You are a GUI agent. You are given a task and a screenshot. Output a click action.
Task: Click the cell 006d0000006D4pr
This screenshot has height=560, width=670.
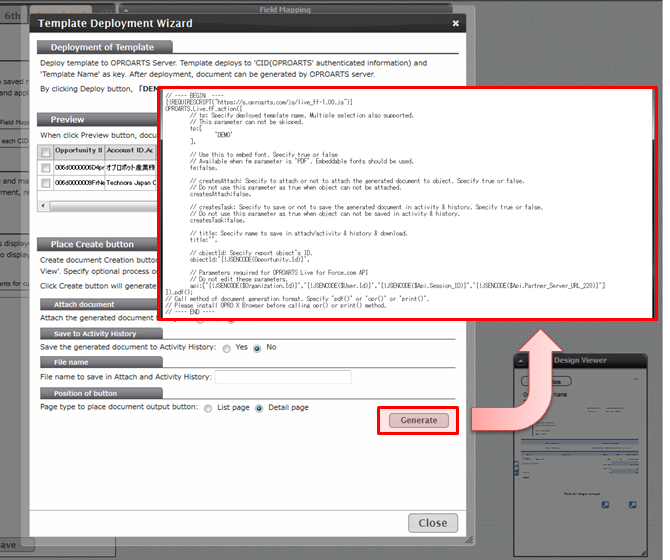79,167
